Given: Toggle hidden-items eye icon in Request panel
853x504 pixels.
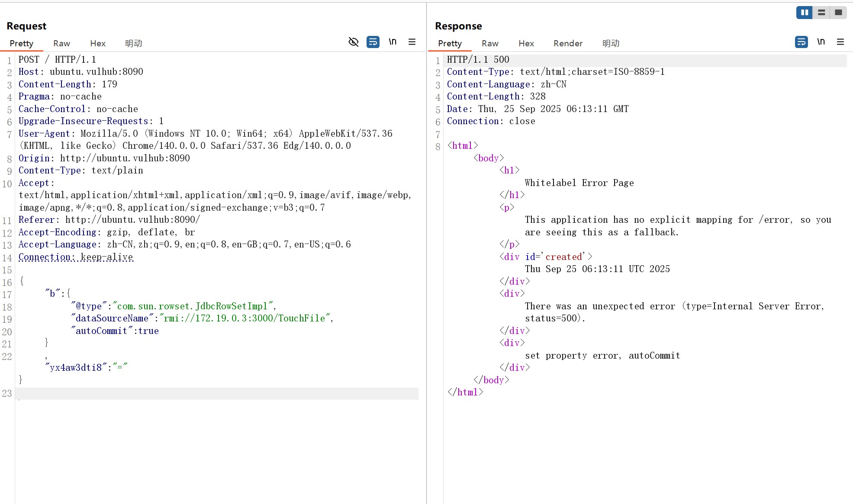Looking at the screenshot, I should tap(354, 42).
